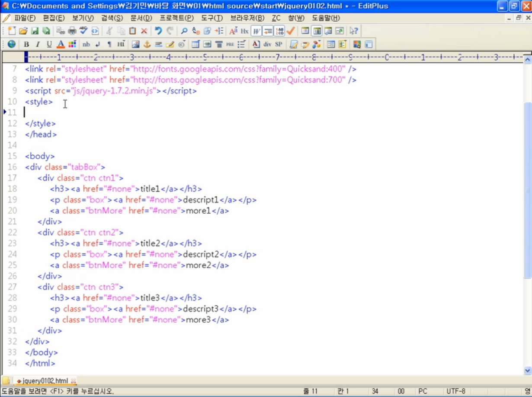The image size is (532, 397).
Task: Insert PRE tag with PRE icon
Action: click(230, 44)
